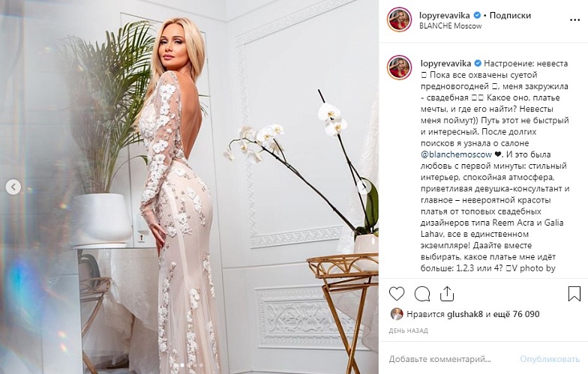Share the post using the share icon
588x374 pixels.
coord(447,294)
